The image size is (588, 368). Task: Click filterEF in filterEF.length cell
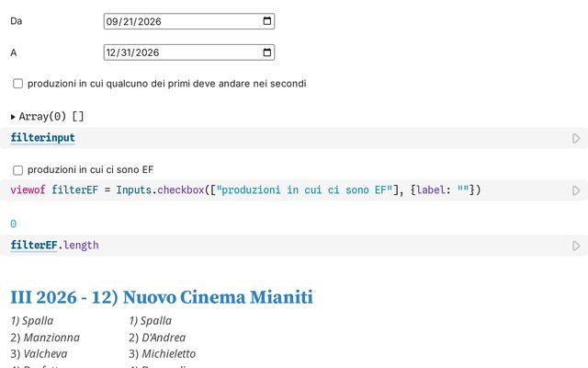34,246
